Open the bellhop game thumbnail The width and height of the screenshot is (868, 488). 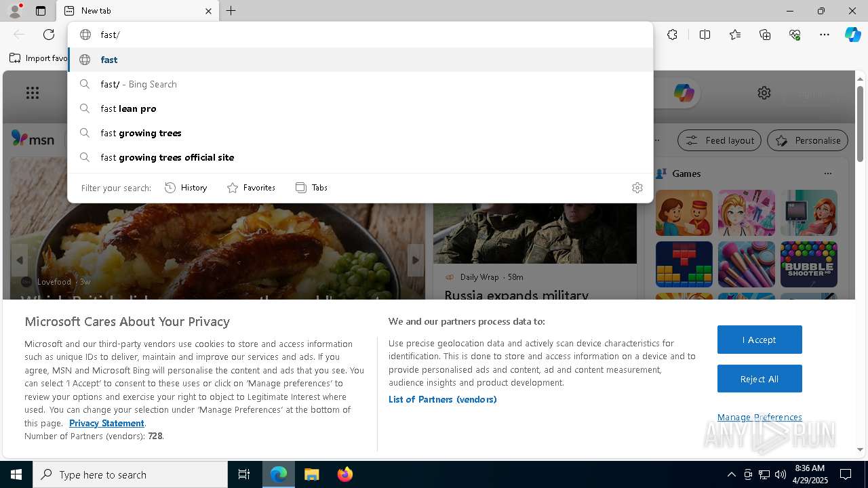click(x=684, y=213)
